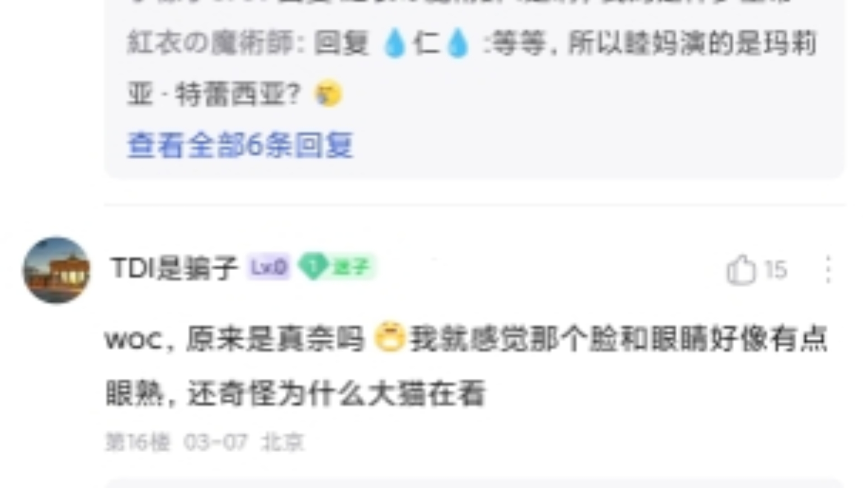868x488 pixels.
Task: Click the purple Lv.0 level badge
Action: pyautogui.click(x=269, y=267)
